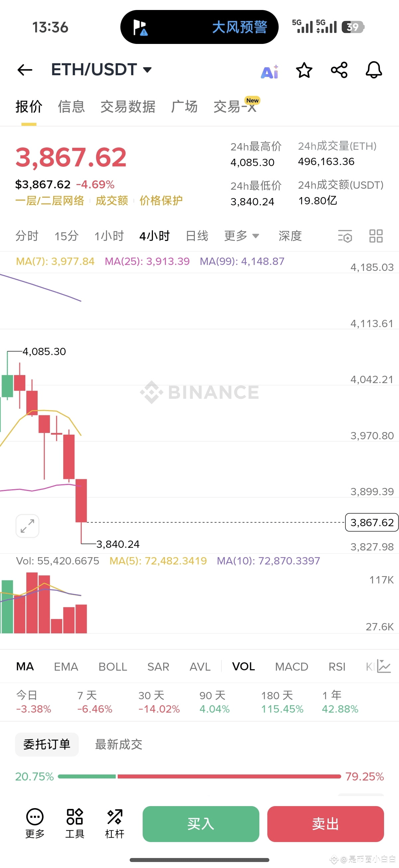Tap the buy/sell order ratio bar
This screenshot has height=868, width=399.
(199, 776)
